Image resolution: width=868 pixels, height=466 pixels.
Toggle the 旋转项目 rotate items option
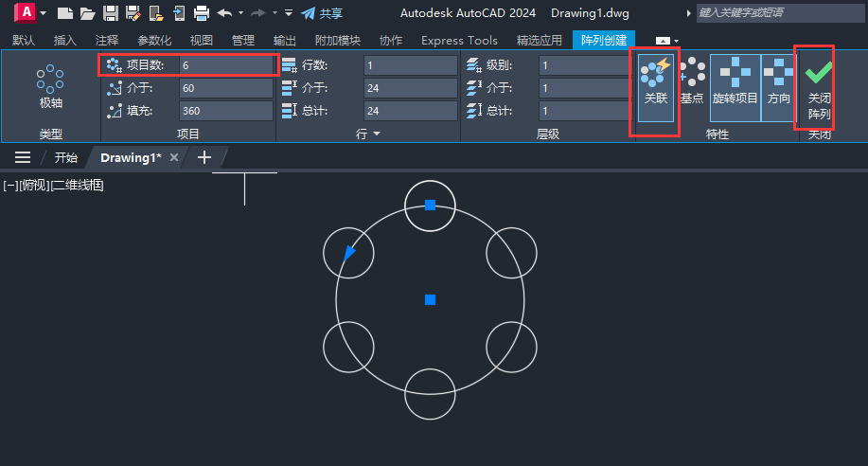735,87
